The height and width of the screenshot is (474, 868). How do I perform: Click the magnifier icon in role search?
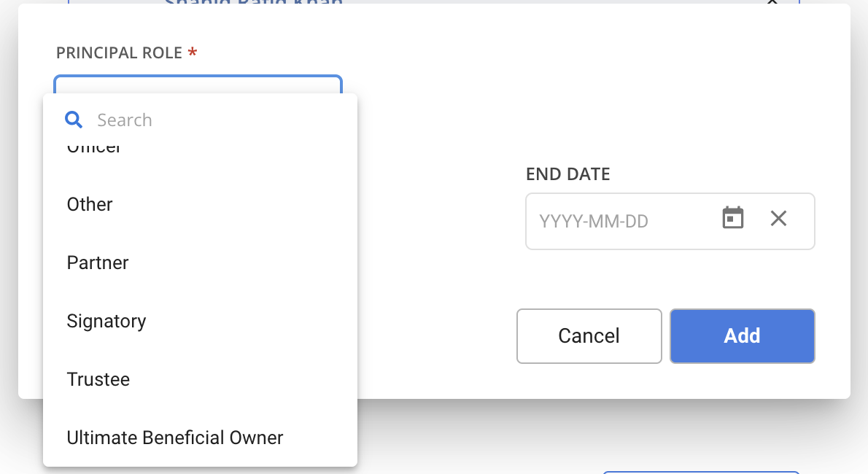pyautogui.click(x=74, y=120)
